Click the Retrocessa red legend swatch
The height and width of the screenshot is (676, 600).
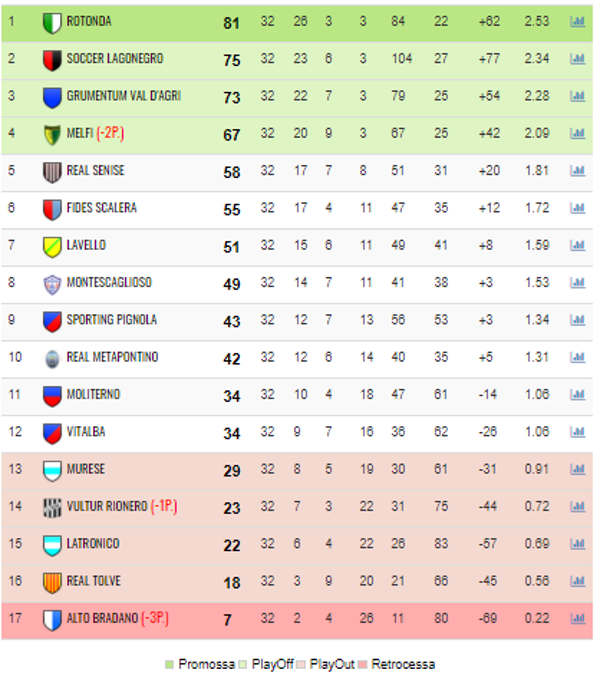click(x=362, y=664)
